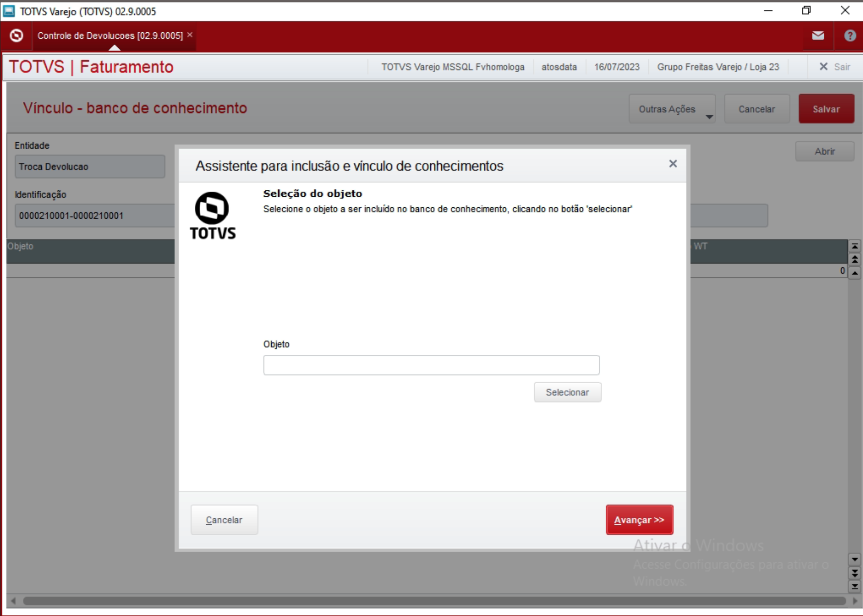Click the atosdata user label
The width and height of the screenshot is (863, 616).
click(559, 67)
